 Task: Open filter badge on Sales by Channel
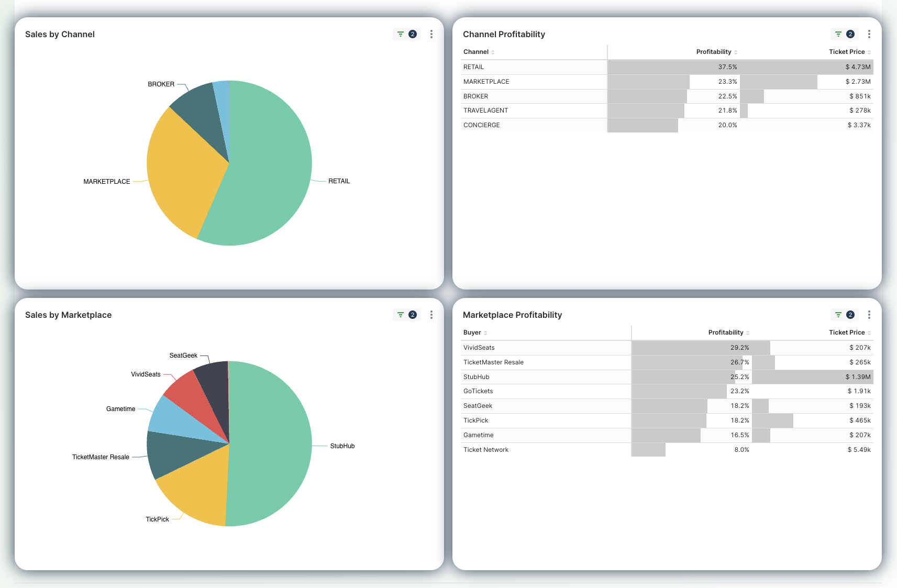point(406,34)
